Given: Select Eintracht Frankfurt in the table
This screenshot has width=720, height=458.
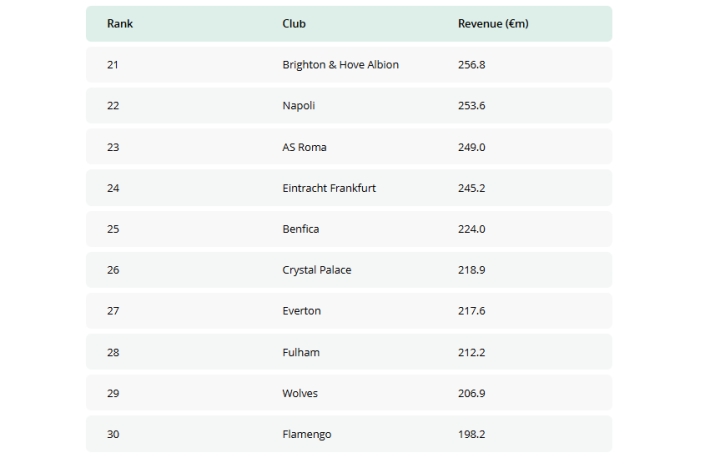Looking at the screenshot, I should (329, 188).
